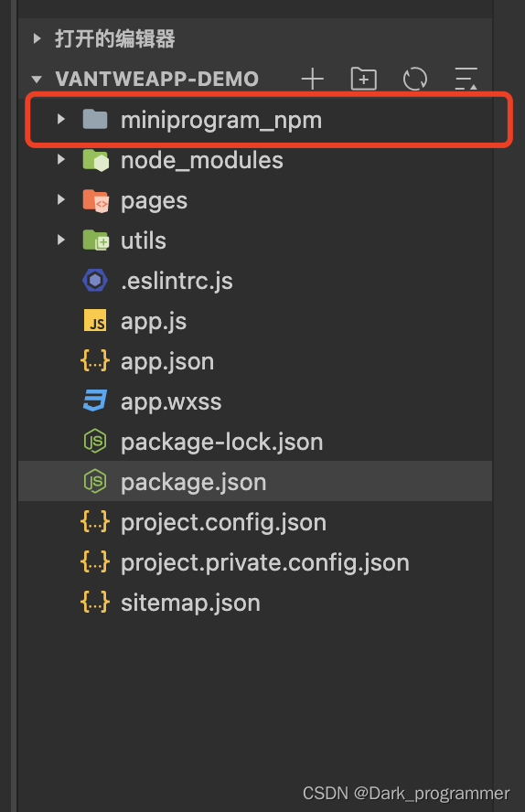525x812 pixels.
Task: Refresh the file explorer tree
Action: [x=415, y=80]
